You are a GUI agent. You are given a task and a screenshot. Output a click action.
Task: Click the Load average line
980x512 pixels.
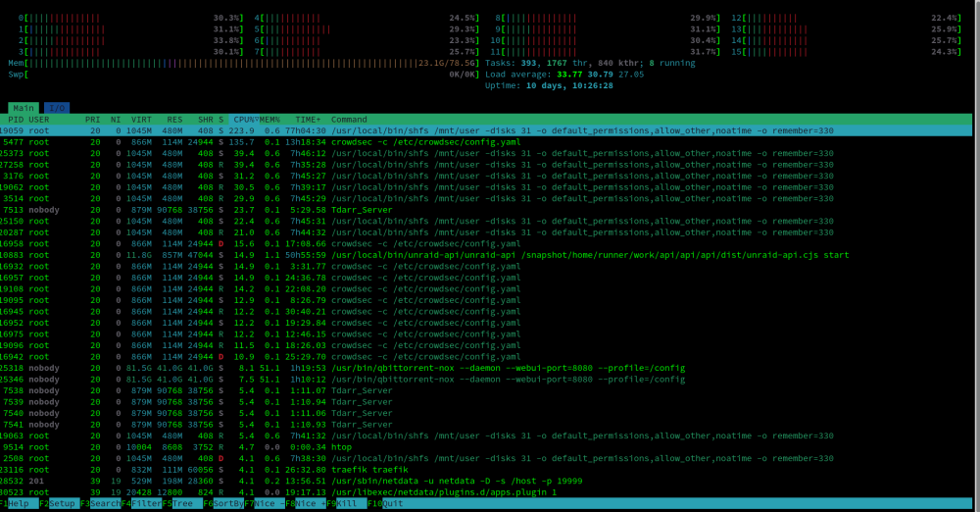[x=564, y=74]
